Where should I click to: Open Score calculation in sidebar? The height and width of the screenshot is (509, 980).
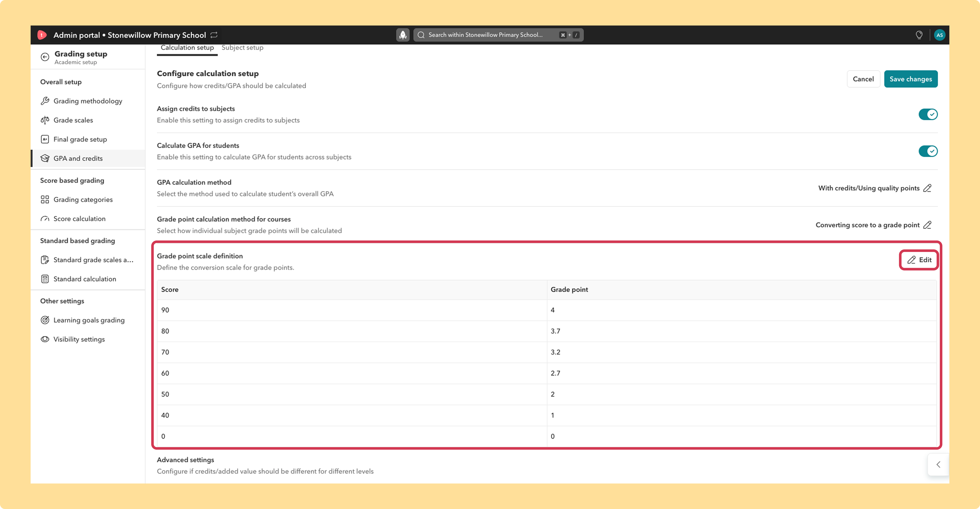88,219
